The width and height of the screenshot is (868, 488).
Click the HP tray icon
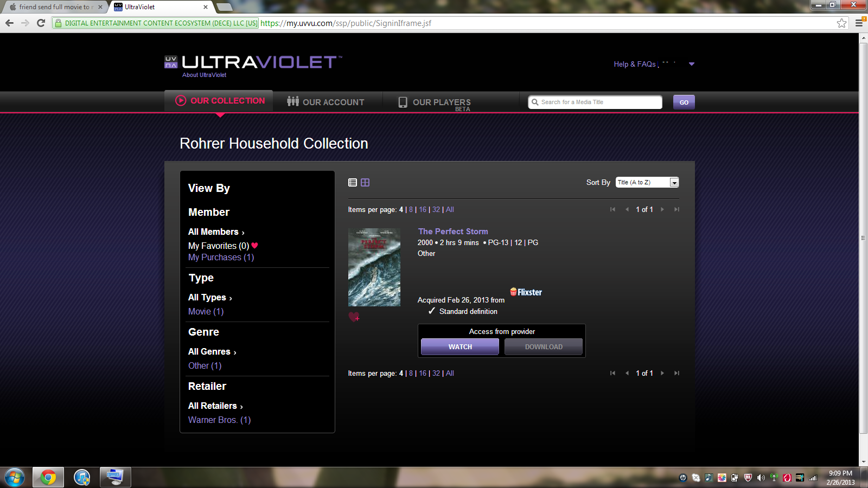click(683, 478)
